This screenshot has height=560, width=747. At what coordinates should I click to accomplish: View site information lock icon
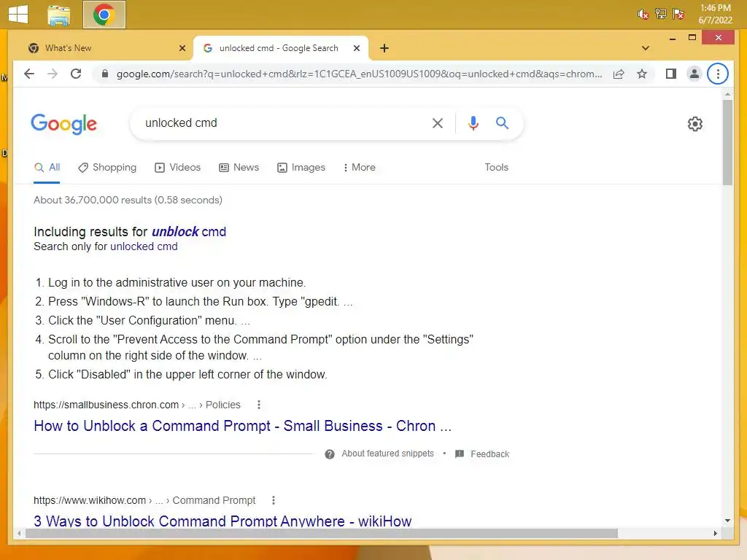(105, 74)
